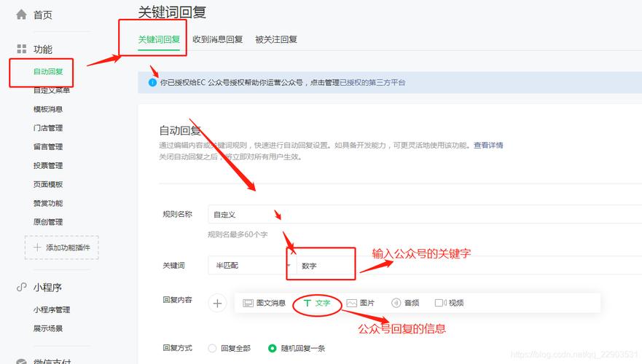Open the 半匹配 match type dropdown
642x364 pixels.
(252, 266)
